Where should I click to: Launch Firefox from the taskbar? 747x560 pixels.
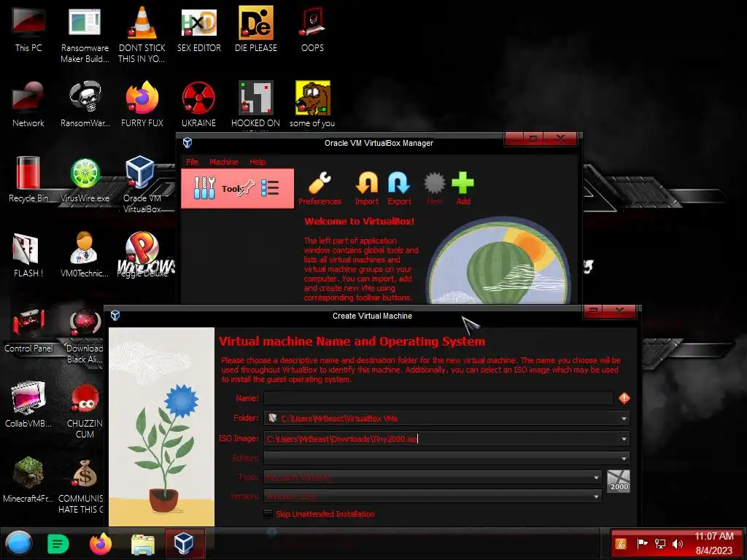point(100,544)
